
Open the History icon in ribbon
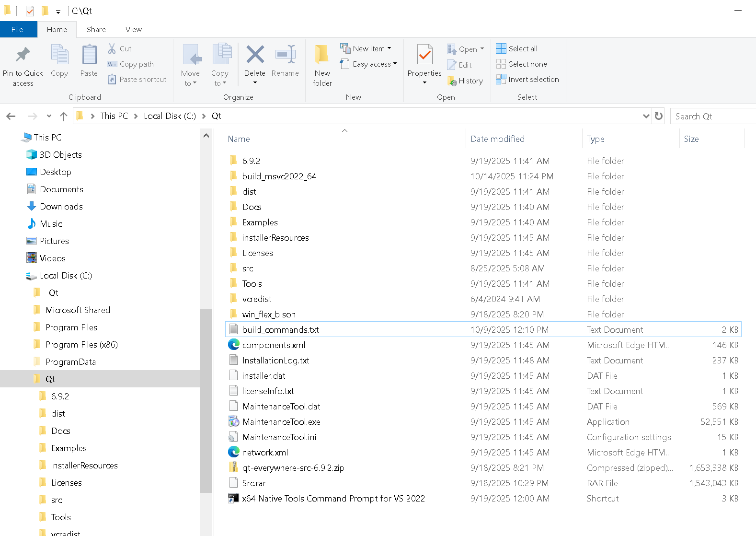click(x=465, y=81)
